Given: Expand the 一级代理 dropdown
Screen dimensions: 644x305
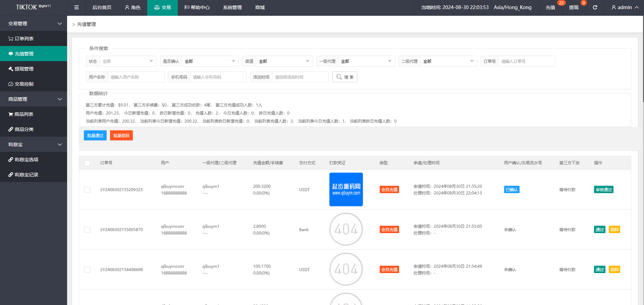Looking at the screenshot, I should pyautogui.click(x=366, y=61).
